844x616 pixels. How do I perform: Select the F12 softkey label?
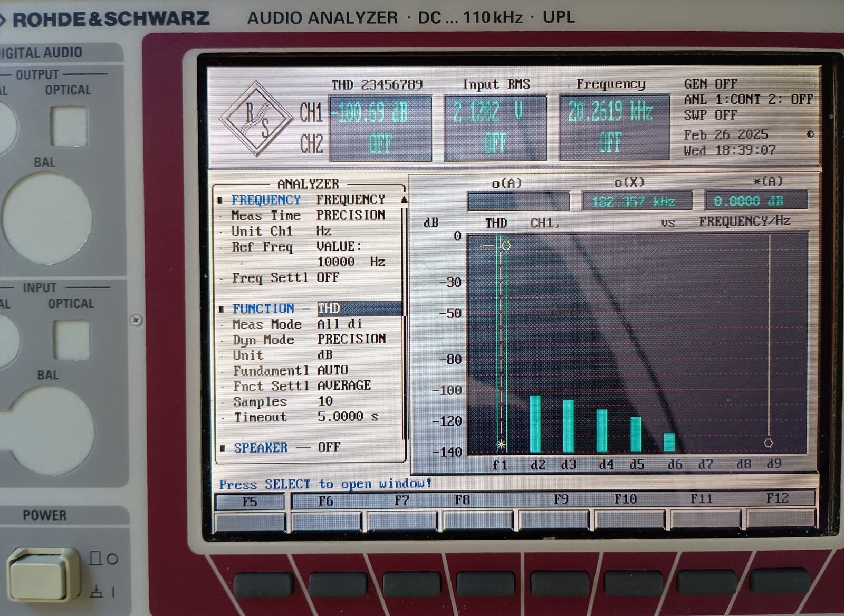coord(777,498)
